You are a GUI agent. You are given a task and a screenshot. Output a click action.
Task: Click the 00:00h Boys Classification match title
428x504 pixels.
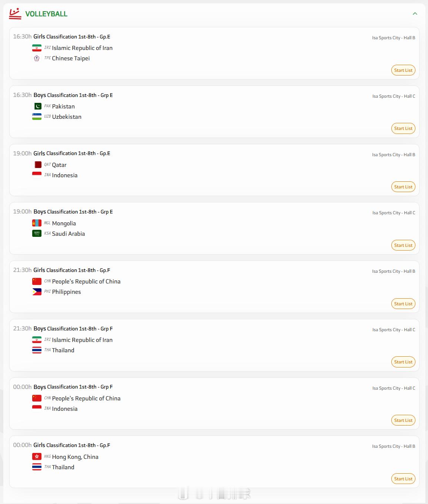(x=73, y=387)
